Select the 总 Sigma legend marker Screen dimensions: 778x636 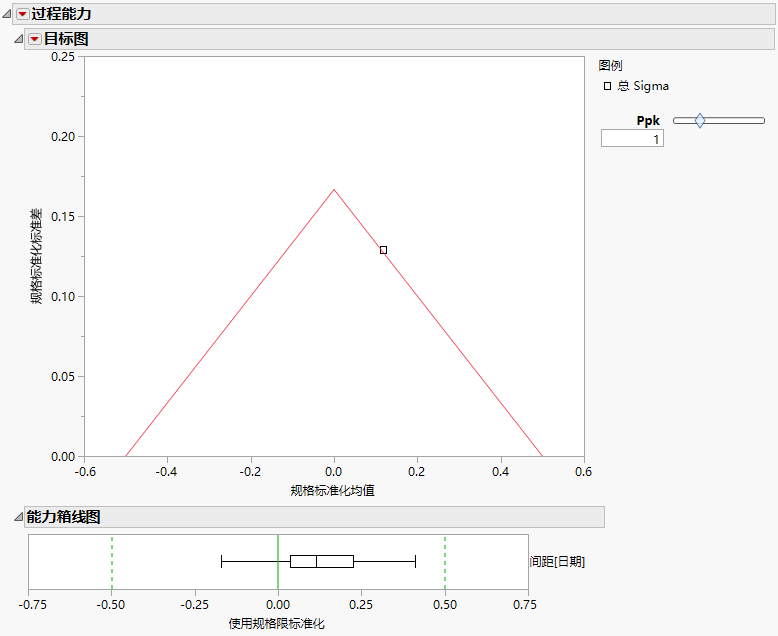coord(607,86)
